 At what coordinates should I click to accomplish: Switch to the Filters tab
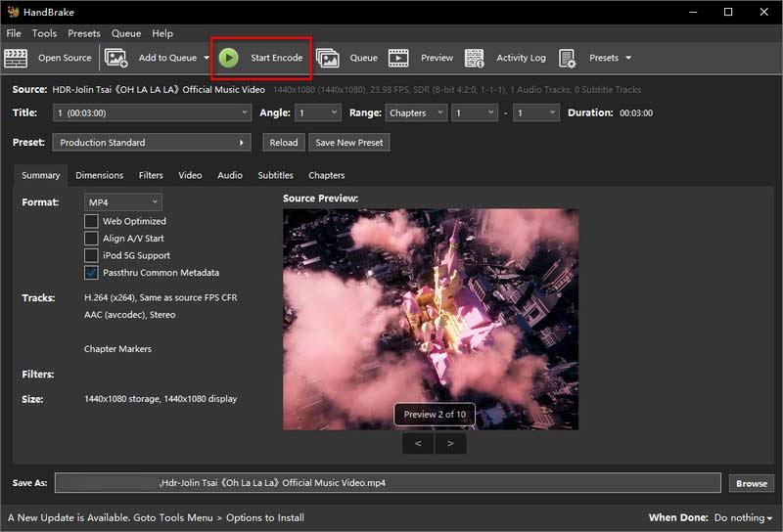(151, 175)
